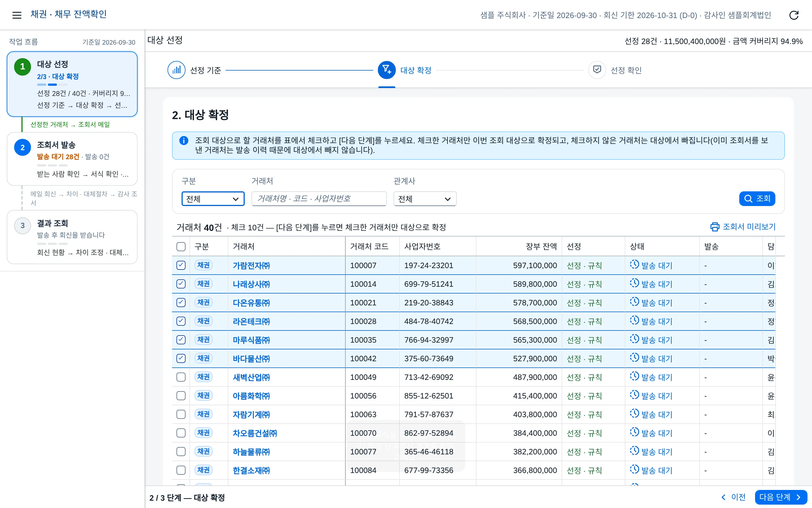Open the 관계사 filter dropdown
Screen dimensions: 812x508
[x=425, y=199]
